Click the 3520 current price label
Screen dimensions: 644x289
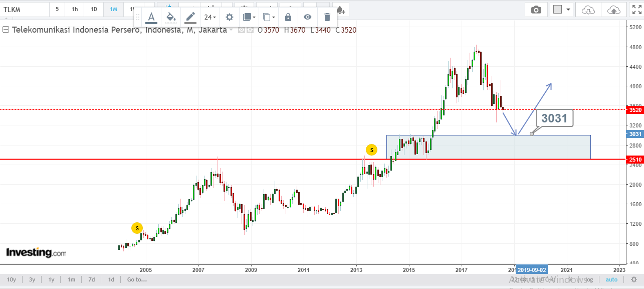tap(635, 109)
